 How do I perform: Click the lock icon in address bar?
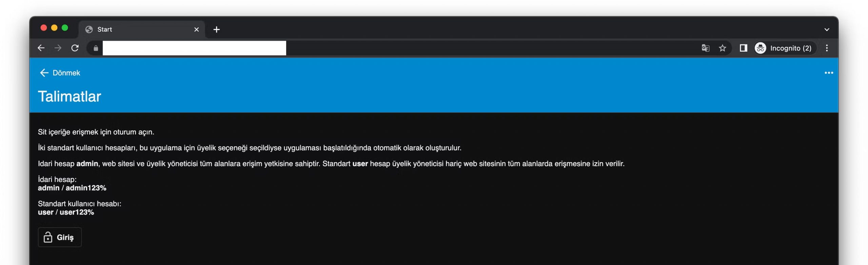[96, 48]
